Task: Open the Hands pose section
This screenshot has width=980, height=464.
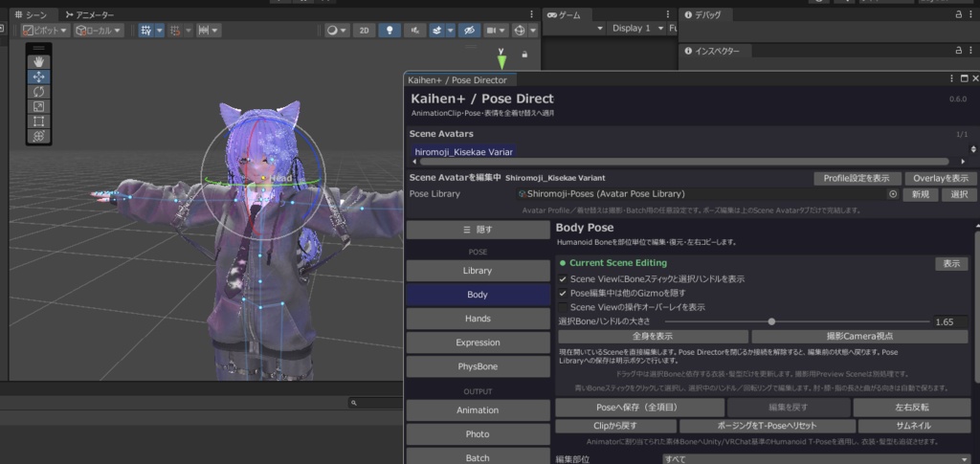Action: (x=479, y=319)
